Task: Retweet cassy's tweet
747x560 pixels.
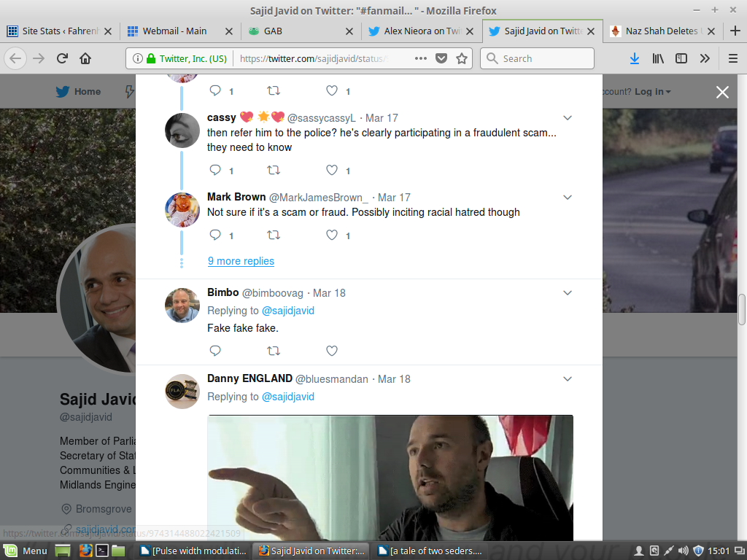Action: (x=274, y=170)
